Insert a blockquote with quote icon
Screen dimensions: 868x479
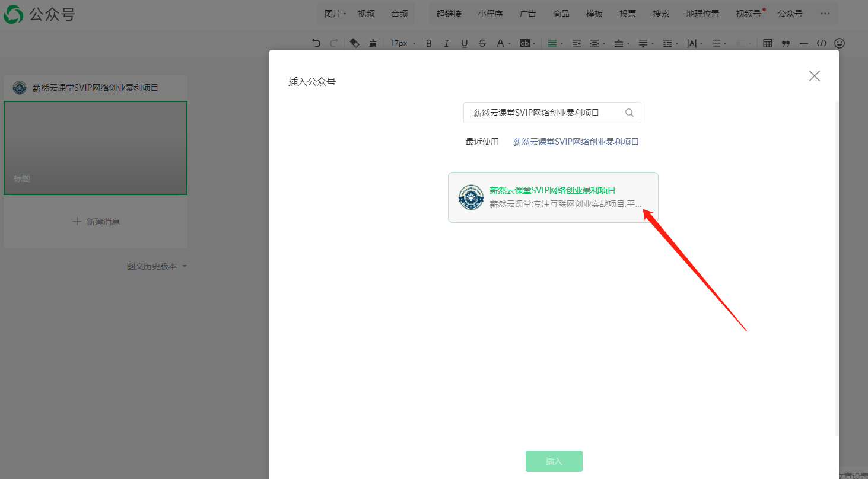[x=786, y=43]
